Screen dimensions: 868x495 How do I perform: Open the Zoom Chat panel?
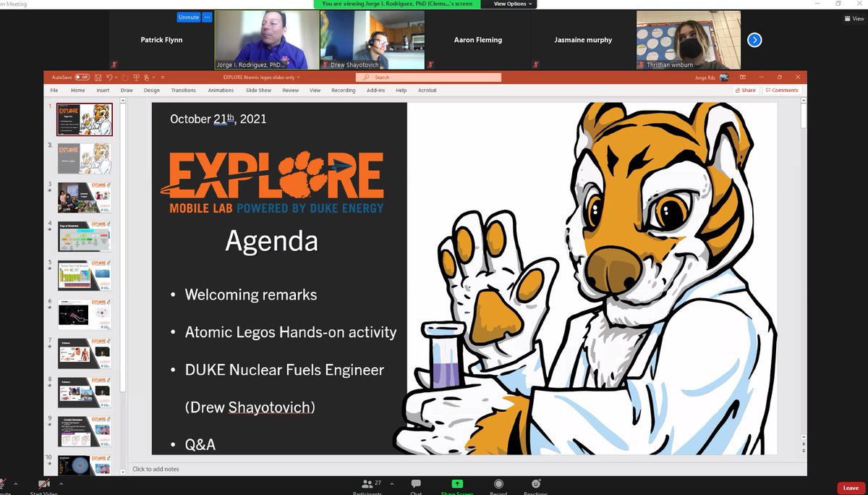coord(416,484)
